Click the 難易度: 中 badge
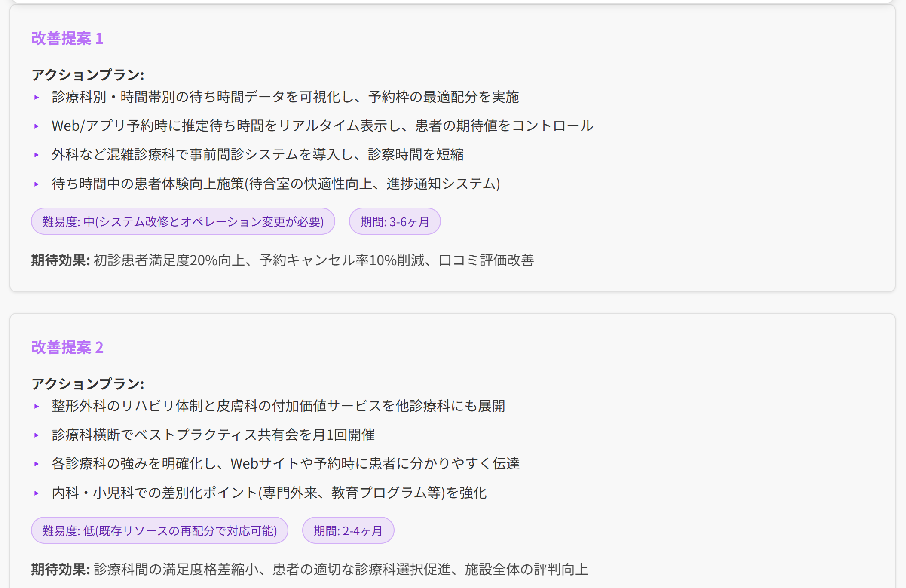Screen dimensions: 906x588 pyautogui.click(x=183, y=222)
